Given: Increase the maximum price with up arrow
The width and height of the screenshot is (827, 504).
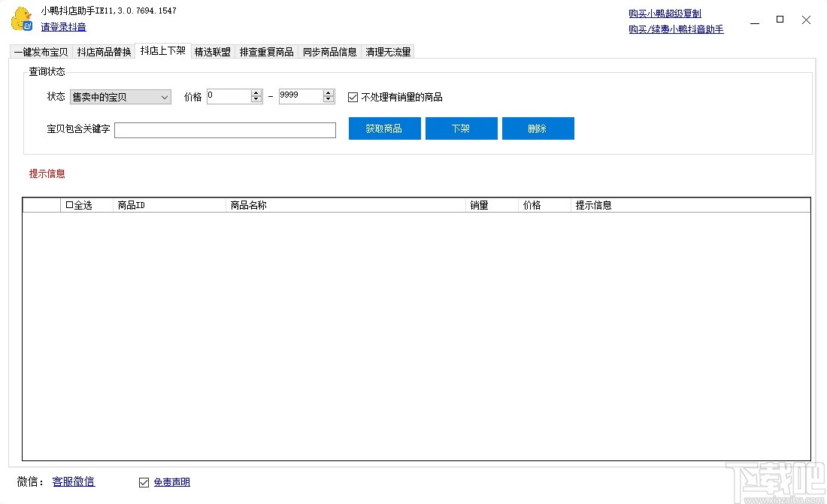Looking at the screenshot, I should pos(329,93).
